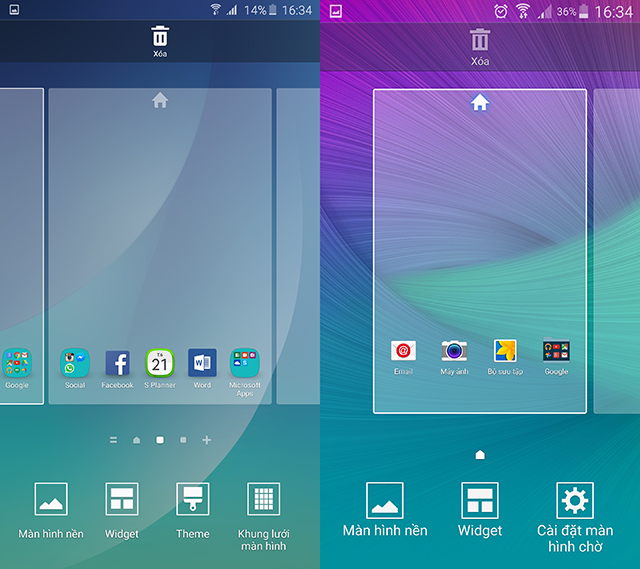
Task: Open Màn hình nền on left phone
Action: click(51, 511)
